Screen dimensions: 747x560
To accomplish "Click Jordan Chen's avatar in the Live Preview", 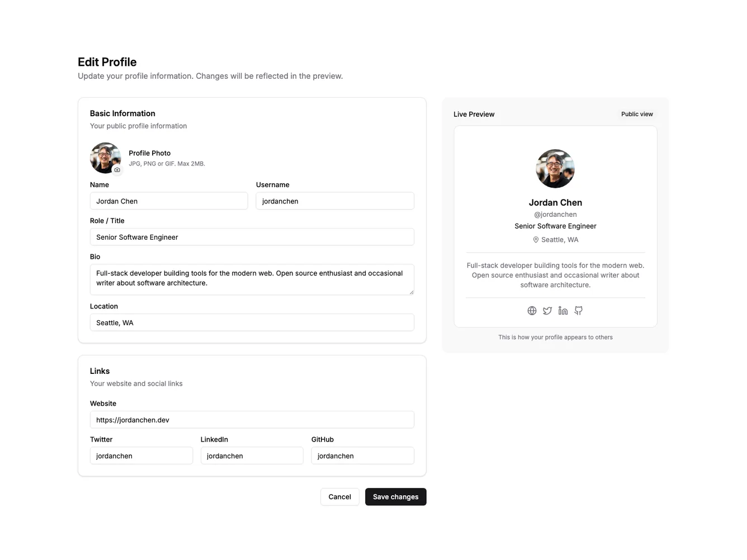I will [x=555, y=168].
